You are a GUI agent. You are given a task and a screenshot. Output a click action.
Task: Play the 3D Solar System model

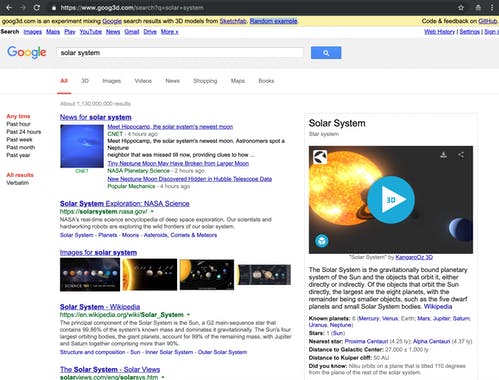[391, 200]
